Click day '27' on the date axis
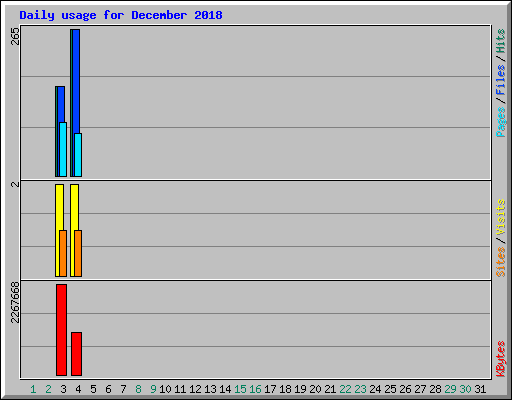Screen dimensions: 512x400 pyautogui.click(x=420, y=389)
